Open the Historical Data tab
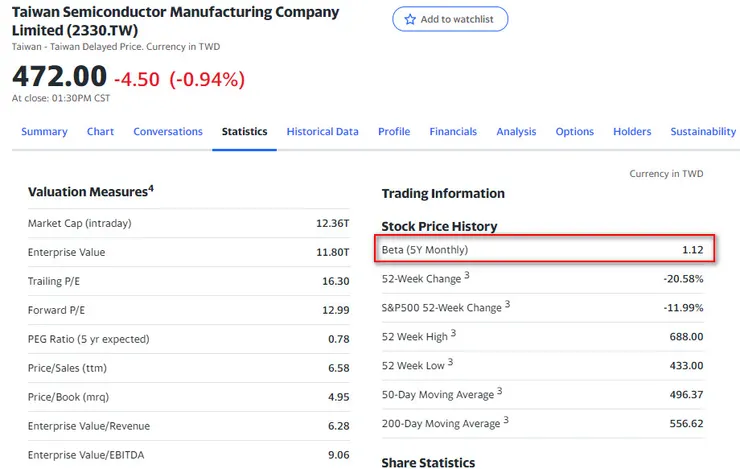 click(x=322, y=132)
